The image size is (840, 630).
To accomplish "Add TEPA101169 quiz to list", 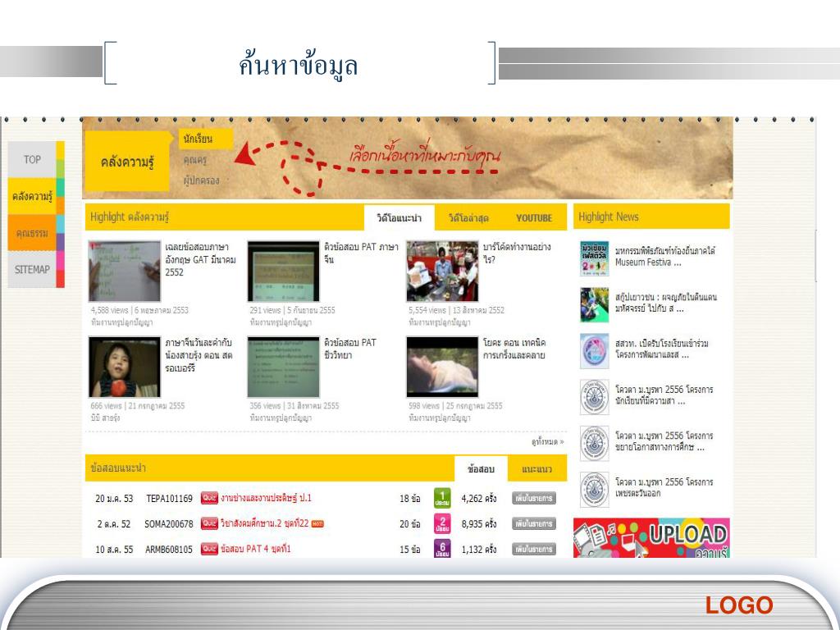I will coord(533,498).
